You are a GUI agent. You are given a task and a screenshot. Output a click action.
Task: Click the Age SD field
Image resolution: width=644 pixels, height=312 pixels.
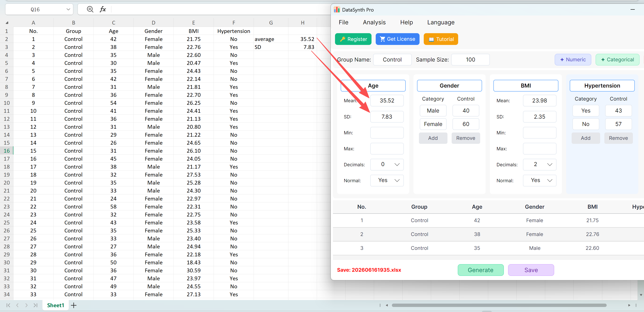coord(387,117)
